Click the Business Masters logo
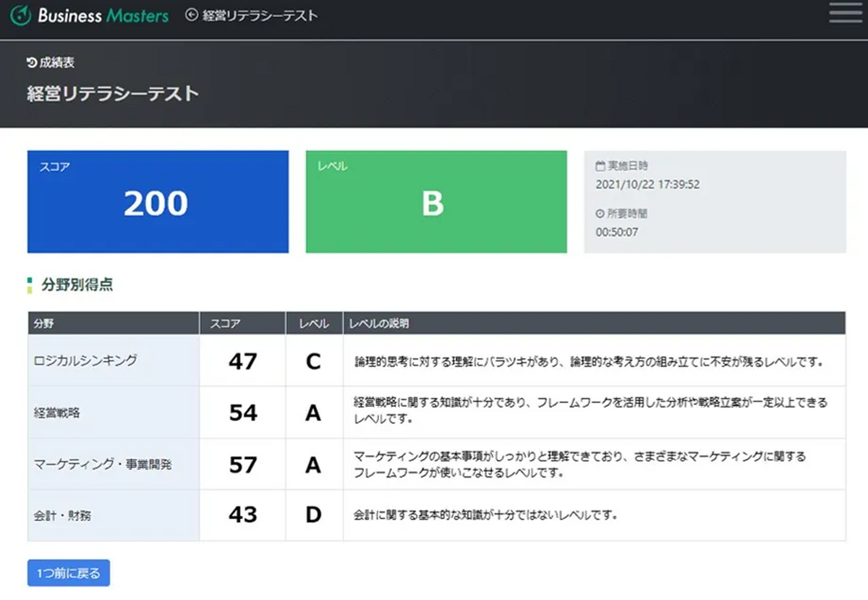The image size is (868, 600). coord(90,15)
